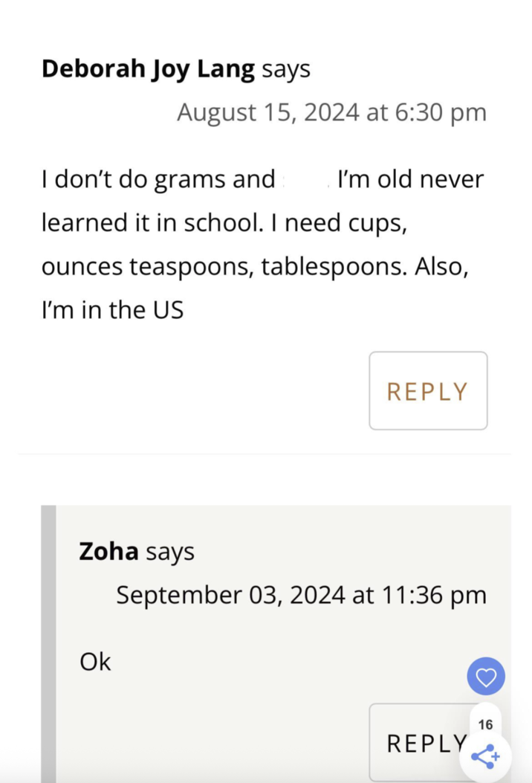This screenshot has width=532, height=783.
Task: Click Zoha's "Ok" reply text
Action: click(95, 661)
